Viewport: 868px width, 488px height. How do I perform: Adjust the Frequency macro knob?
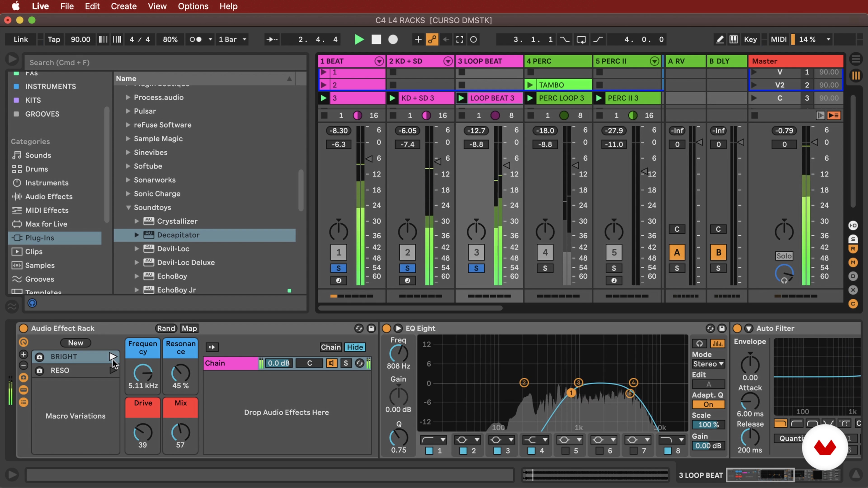(x=143, y=373)
